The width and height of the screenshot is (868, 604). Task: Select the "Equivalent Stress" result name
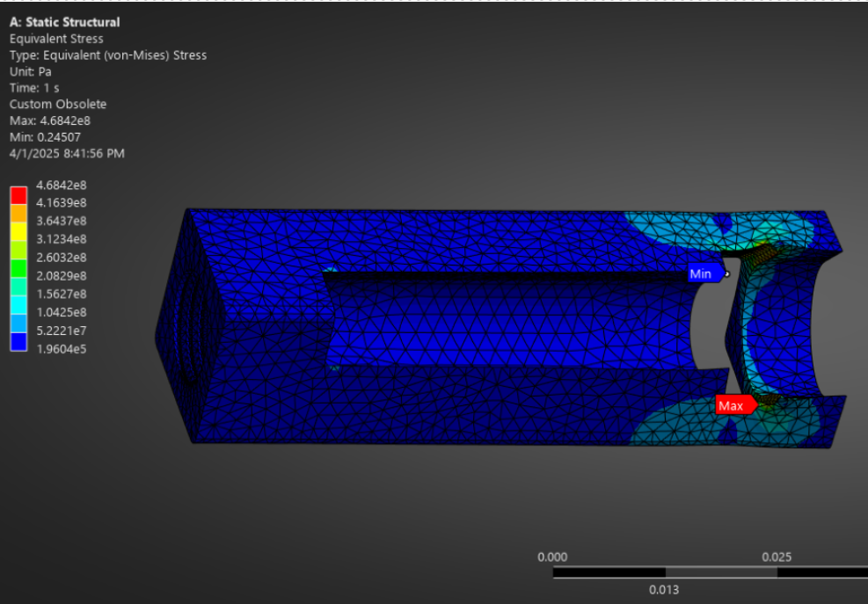(x=56, y=39)
